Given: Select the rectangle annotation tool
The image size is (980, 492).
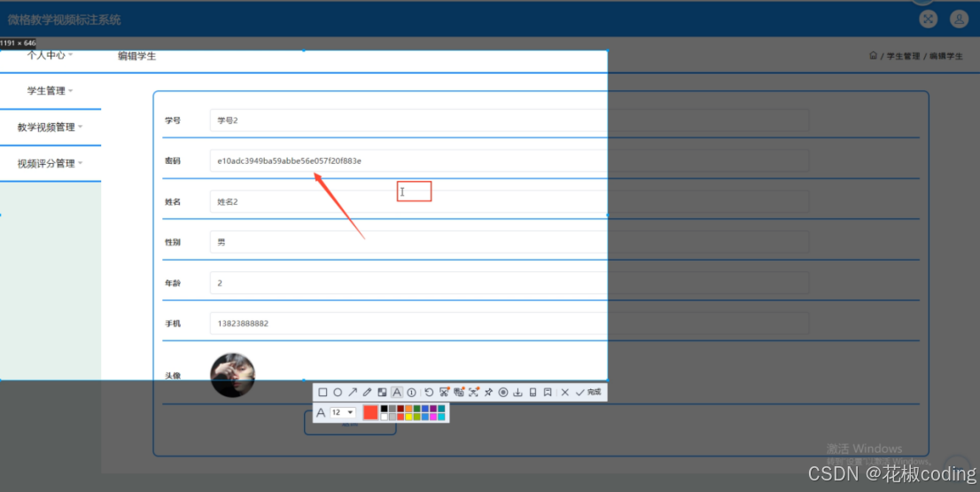Looking at the screenshot, I should [323, 392].
